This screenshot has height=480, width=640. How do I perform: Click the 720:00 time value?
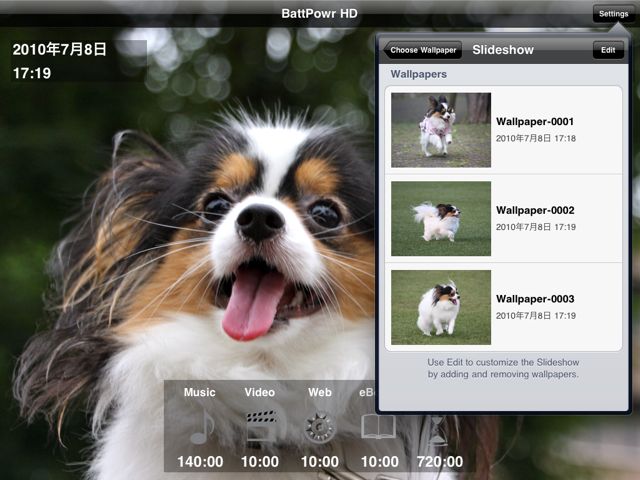tap(440, 462)
